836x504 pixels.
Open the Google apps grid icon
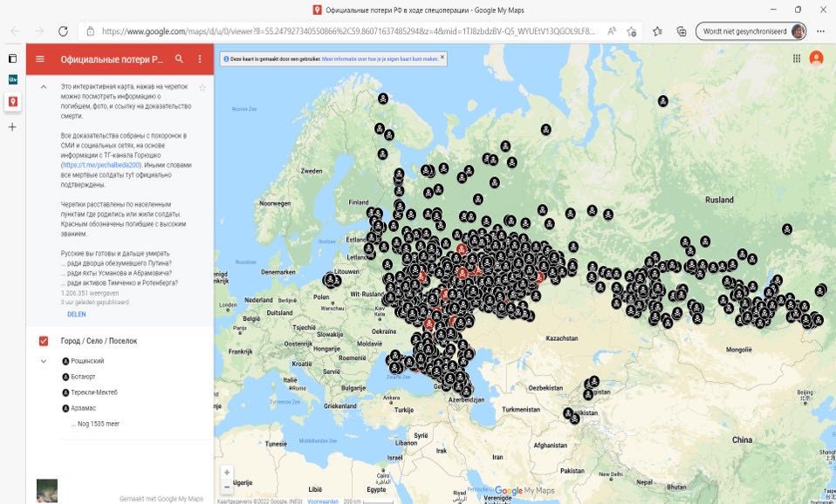[797, 58]
